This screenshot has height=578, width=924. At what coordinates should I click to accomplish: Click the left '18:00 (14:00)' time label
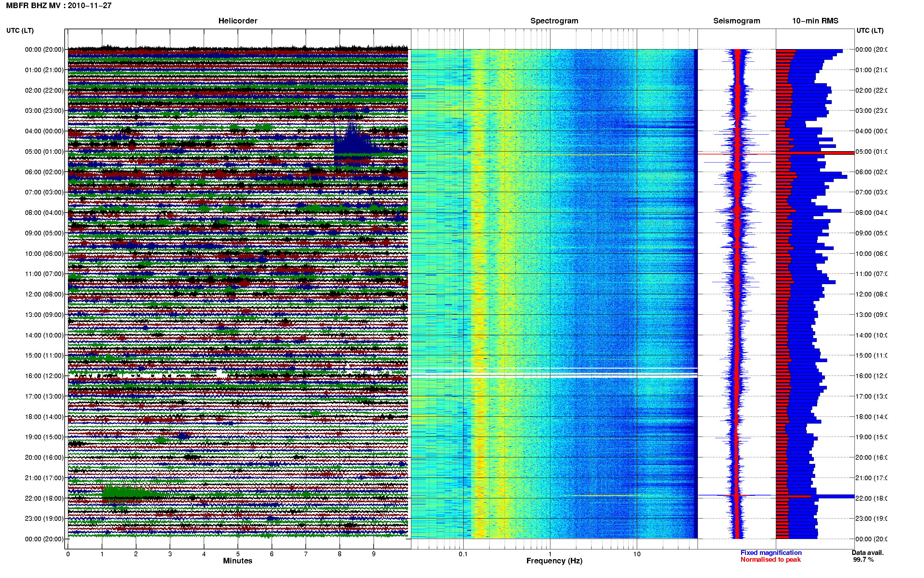pos(44,417)
